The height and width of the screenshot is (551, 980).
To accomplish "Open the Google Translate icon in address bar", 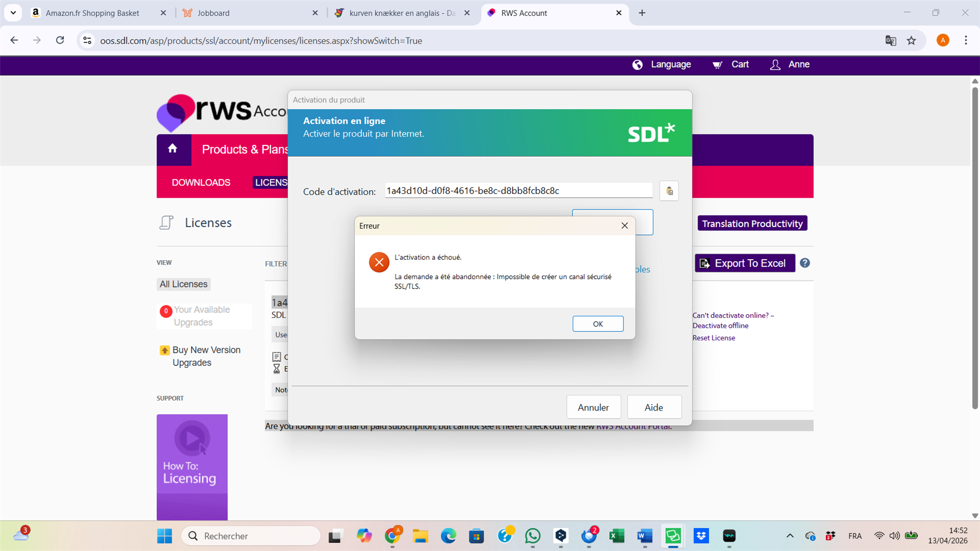I will (891, 40).
